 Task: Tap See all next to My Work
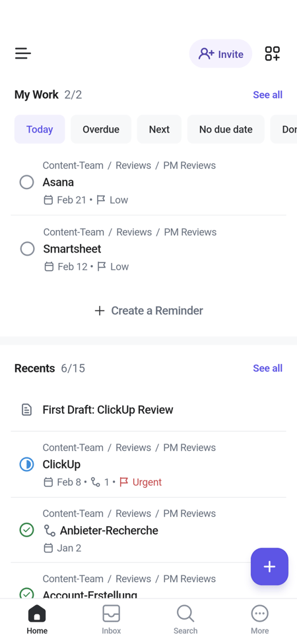pyautogui.click(x=267, y=95)
